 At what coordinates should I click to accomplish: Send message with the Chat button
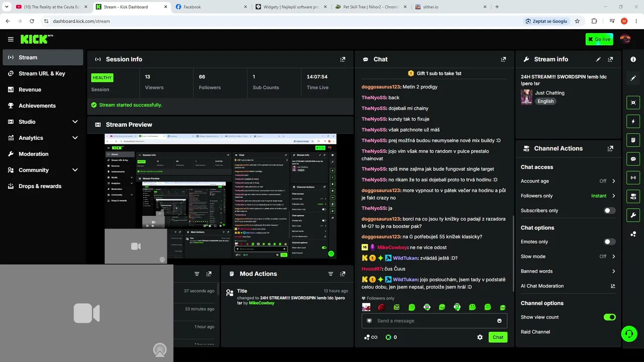pyautogui.click(x=498, y=337)
